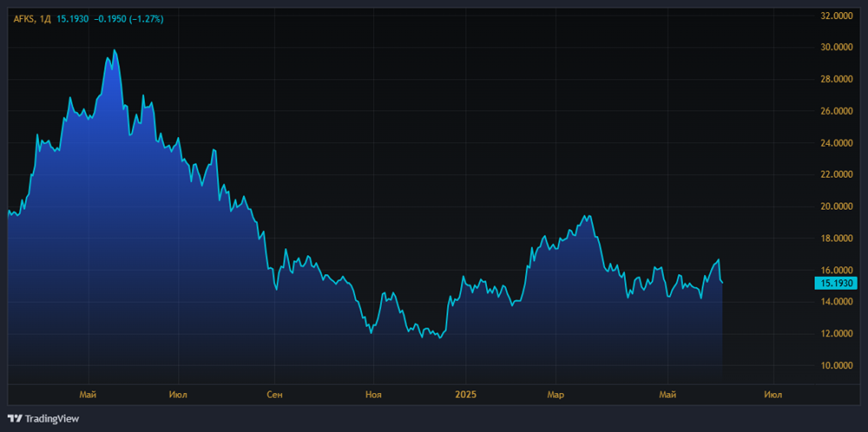Click the TradingView logo icon
Viewport: 868px width, 432px height.
15,418
